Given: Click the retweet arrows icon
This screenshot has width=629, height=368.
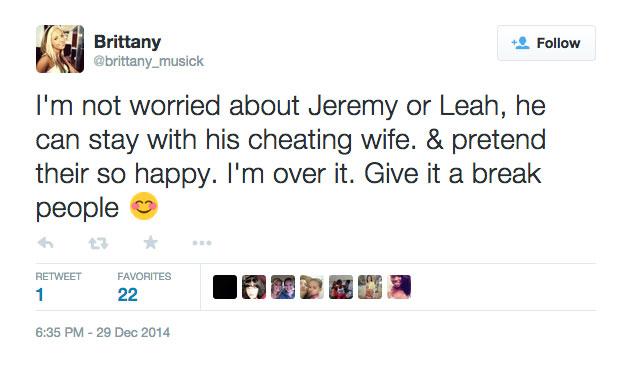Looking at the screenshot, I should click(x=98, y=243).
